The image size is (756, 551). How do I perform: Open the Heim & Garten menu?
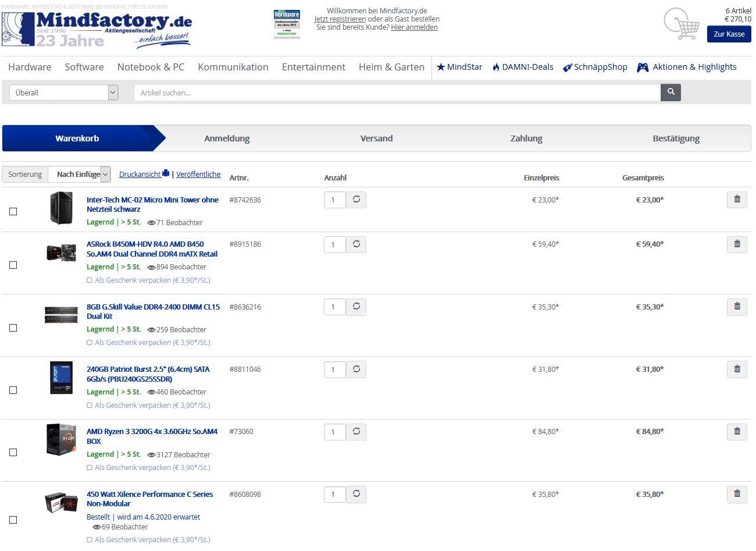(391, 67)
